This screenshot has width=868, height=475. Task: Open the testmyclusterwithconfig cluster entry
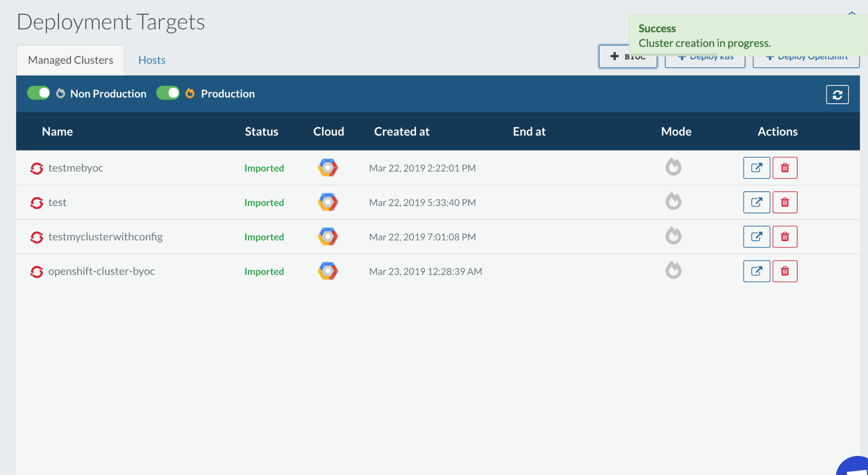[105, 237]
